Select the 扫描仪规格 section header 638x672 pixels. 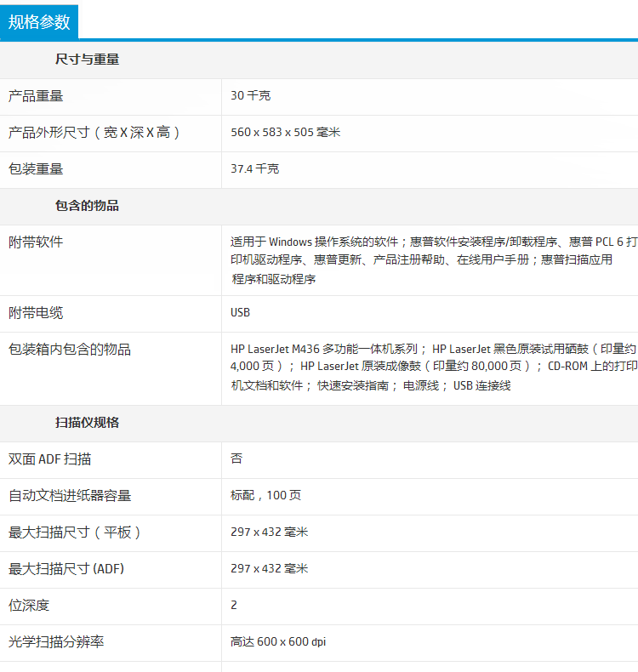coord(87,423)
